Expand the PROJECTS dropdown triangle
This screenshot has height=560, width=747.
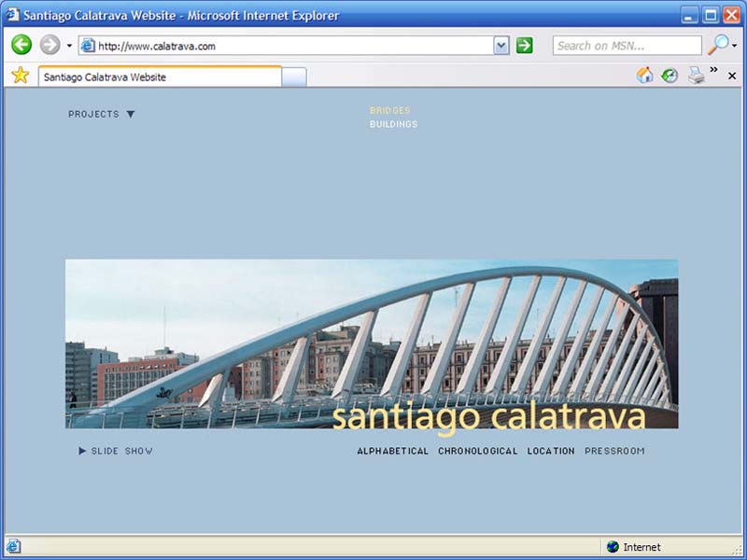[131, 114]
